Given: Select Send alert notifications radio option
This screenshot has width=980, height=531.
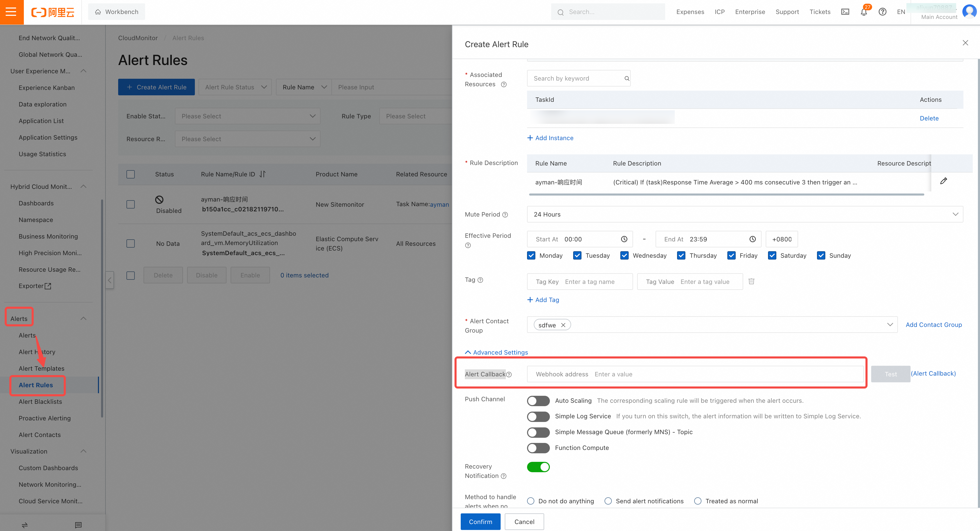Looking at the screenshot, I should point(608,501).
